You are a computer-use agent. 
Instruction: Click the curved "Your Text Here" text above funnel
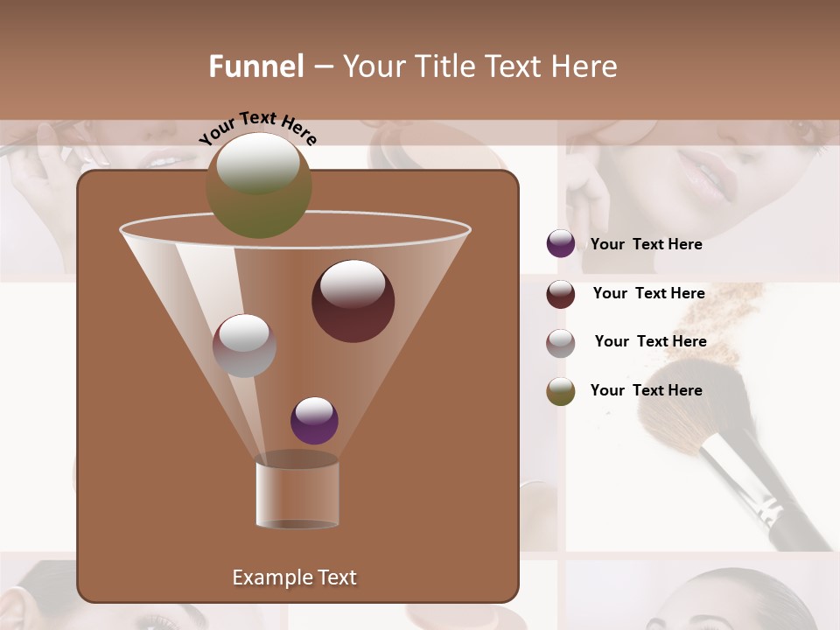click(x=257, y=128)
